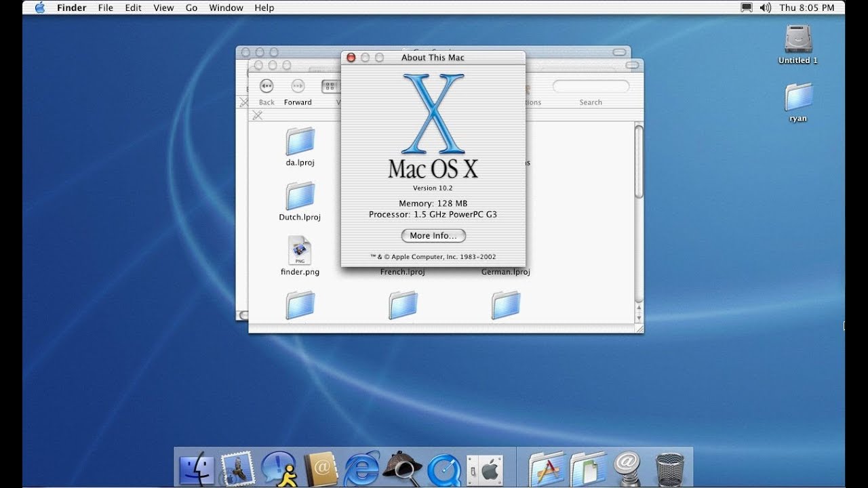Viewport: 868px width, 488px height.
Task: Open iChat in the Dock
Action: (x=278, y=468)
